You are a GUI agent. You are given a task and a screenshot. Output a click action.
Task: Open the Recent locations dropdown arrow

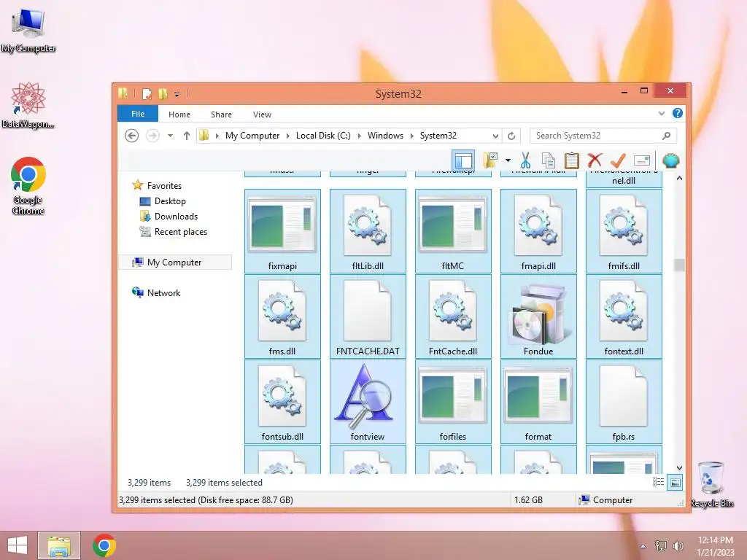click(170, 136)
